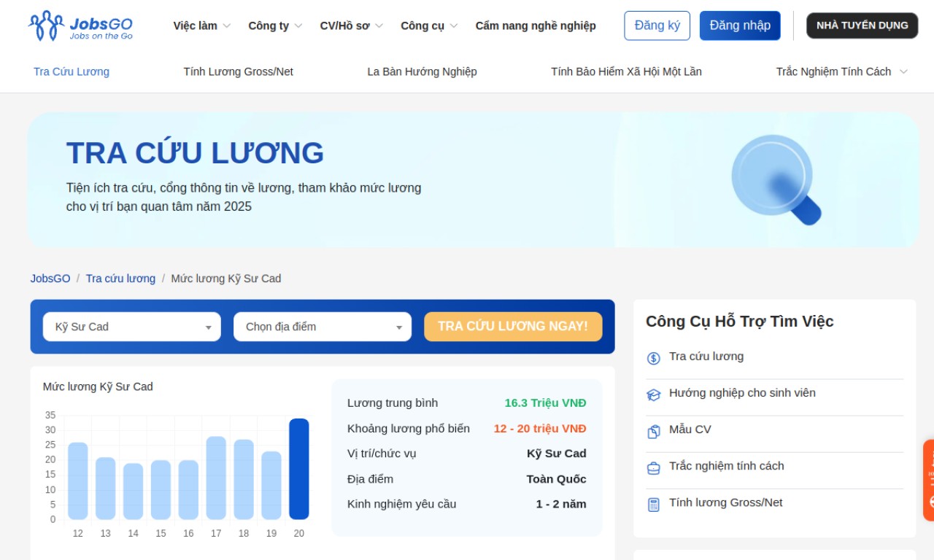Click the JobsGO logo

point(80,26)
